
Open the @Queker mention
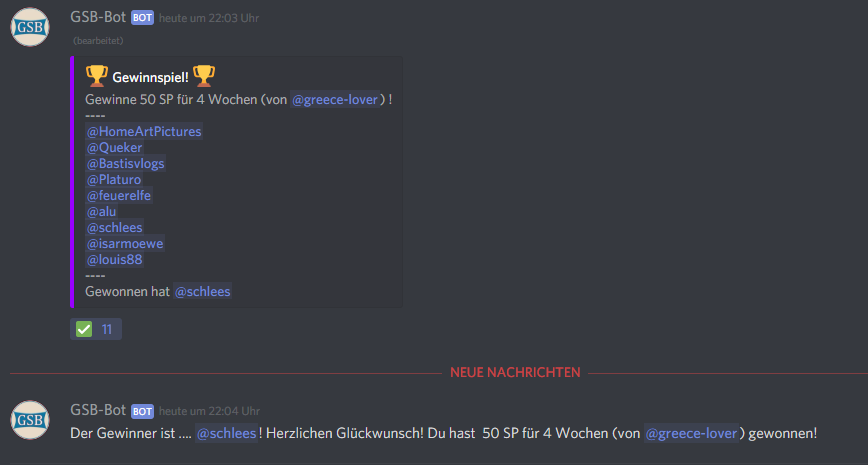115,148
